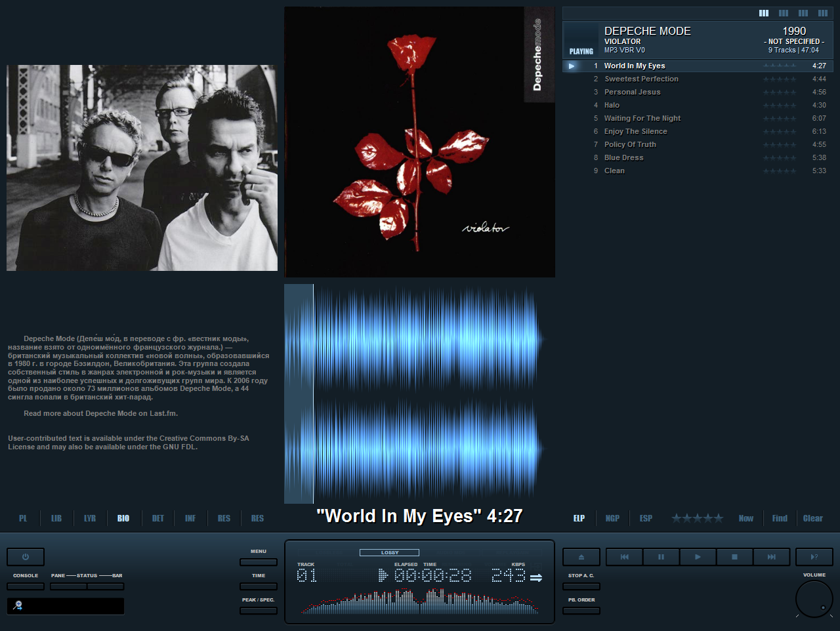Screen dimensions: 840x631
Task: Click the PB. Order button
Action: [x=581, y=611]
